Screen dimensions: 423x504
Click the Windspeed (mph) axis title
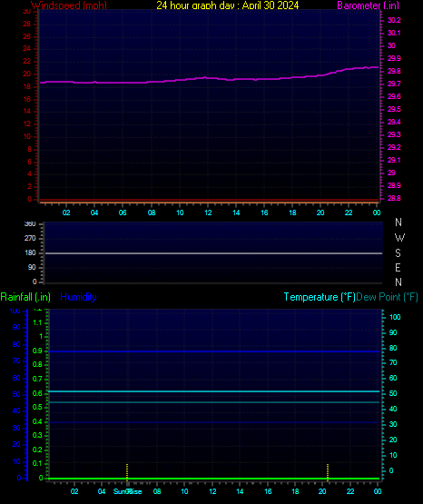pos(69,5)
